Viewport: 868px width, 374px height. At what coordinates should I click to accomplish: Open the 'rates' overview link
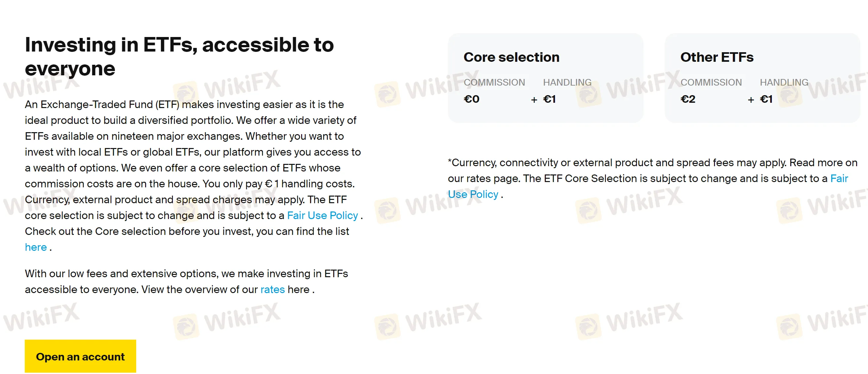tap(272, 289)
